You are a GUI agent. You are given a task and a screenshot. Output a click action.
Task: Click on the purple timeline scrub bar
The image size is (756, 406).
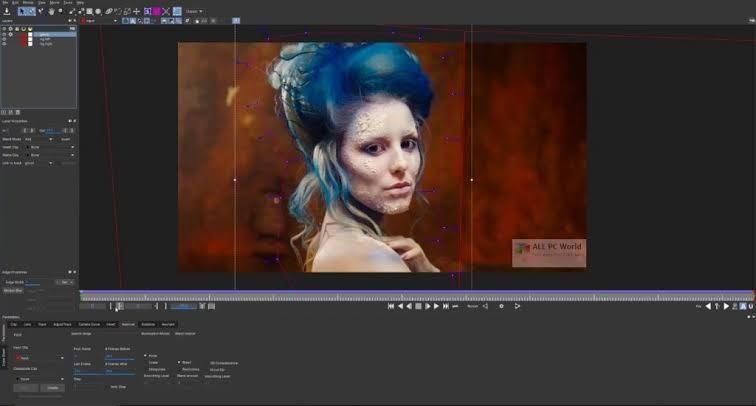pos(417,292)
